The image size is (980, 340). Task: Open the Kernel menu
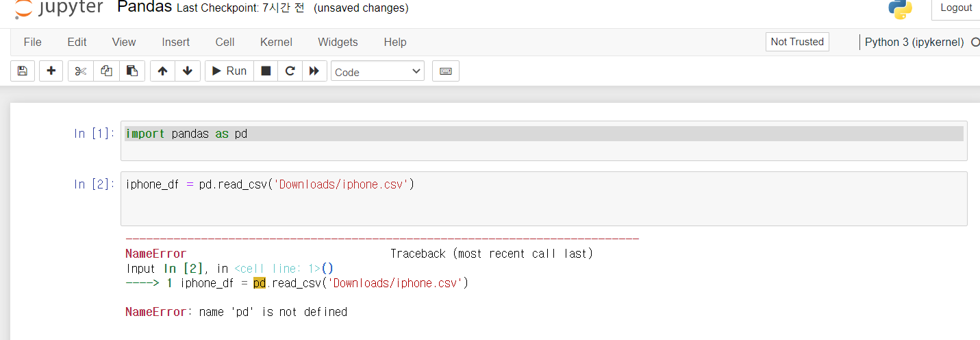[276, 42]
